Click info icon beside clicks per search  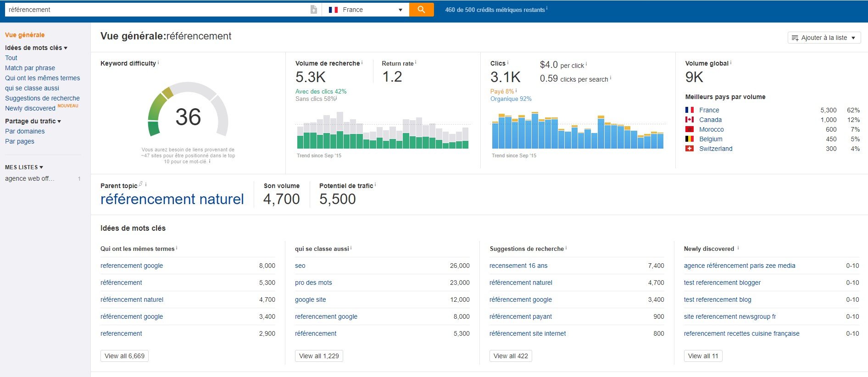tap(611, 78)
